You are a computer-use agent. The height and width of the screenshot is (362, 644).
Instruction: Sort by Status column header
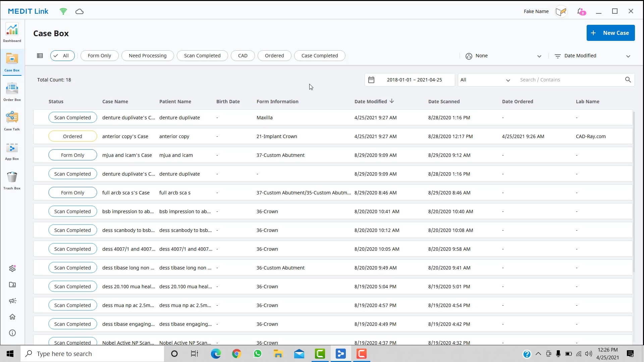56,102
